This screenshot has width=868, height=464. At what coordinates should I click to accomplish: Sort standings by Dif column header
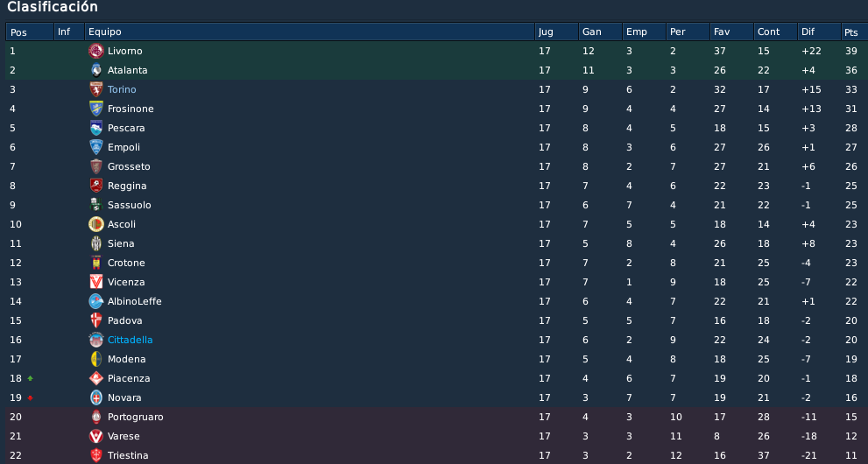tap(819, 32)
